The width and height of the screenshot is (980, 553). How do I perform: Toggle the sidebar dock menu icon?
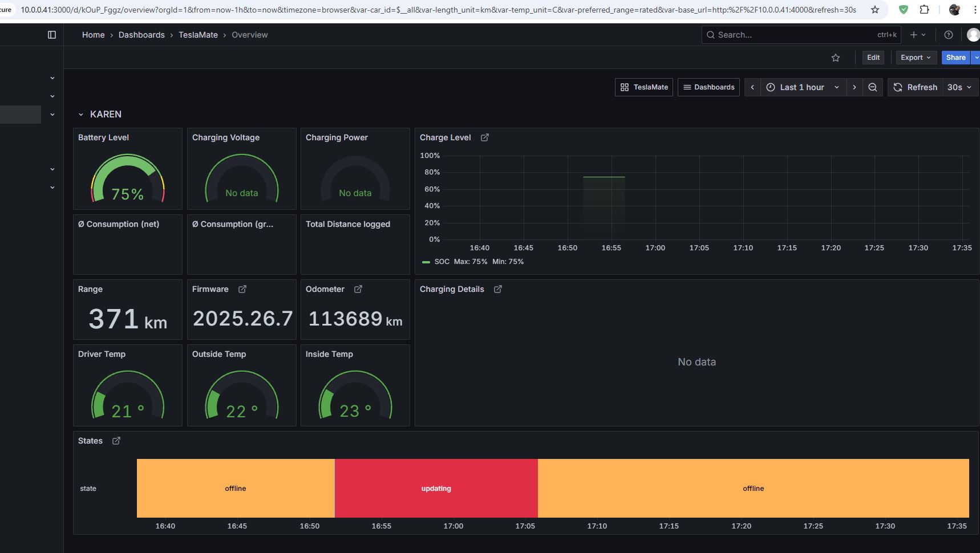coord(52,35)
